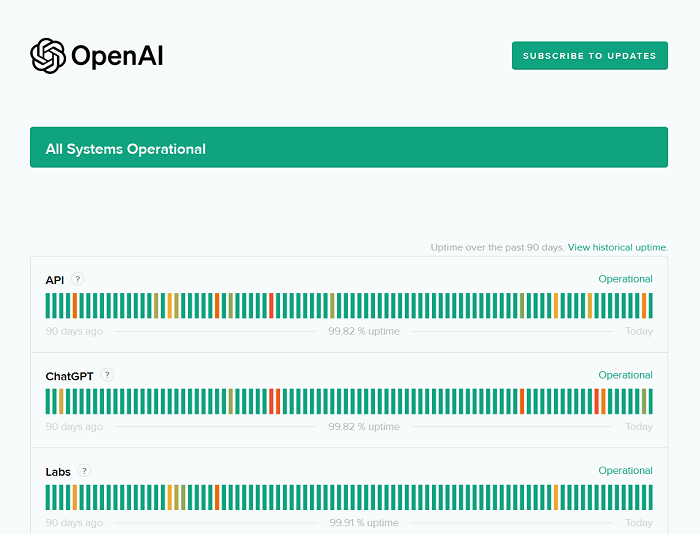
Task: Click the last bar of Labs timeline
Action: point(650,497)
